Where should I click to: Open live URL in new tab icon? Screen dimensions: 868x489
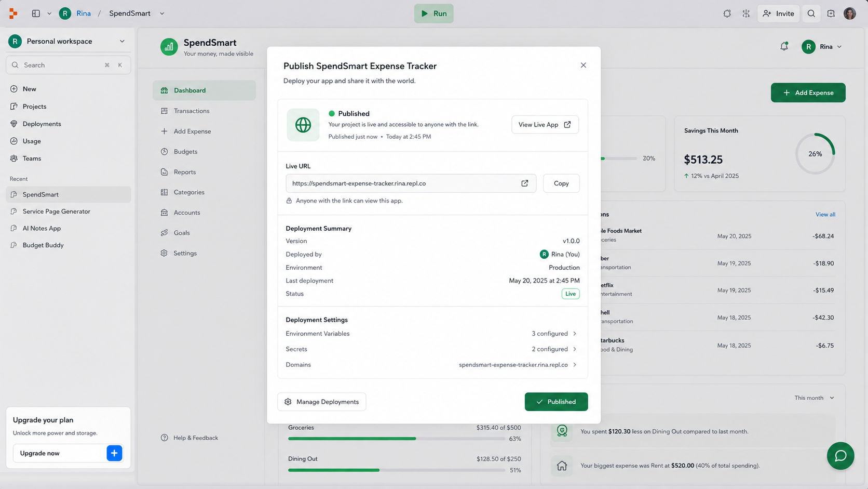pos(525,183)
